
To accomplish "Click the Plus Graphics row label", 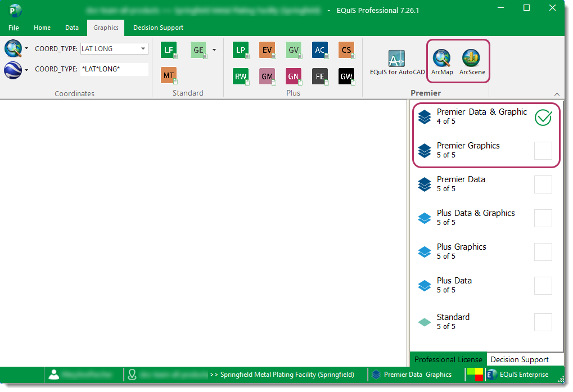I will pos(462,247).
